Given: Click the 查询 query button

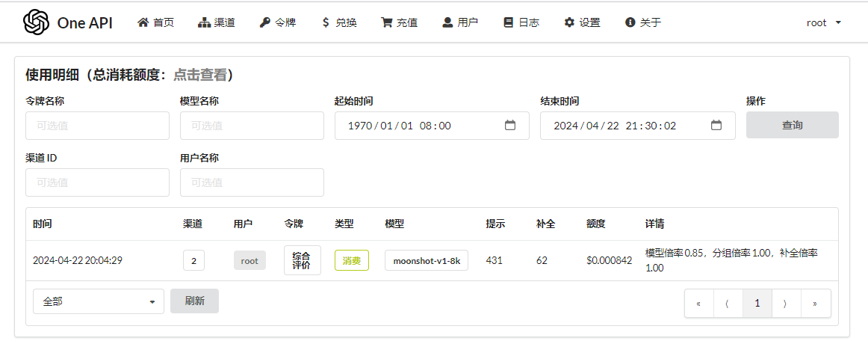Looking at the screenshot, I should click(x=792, y=126).
